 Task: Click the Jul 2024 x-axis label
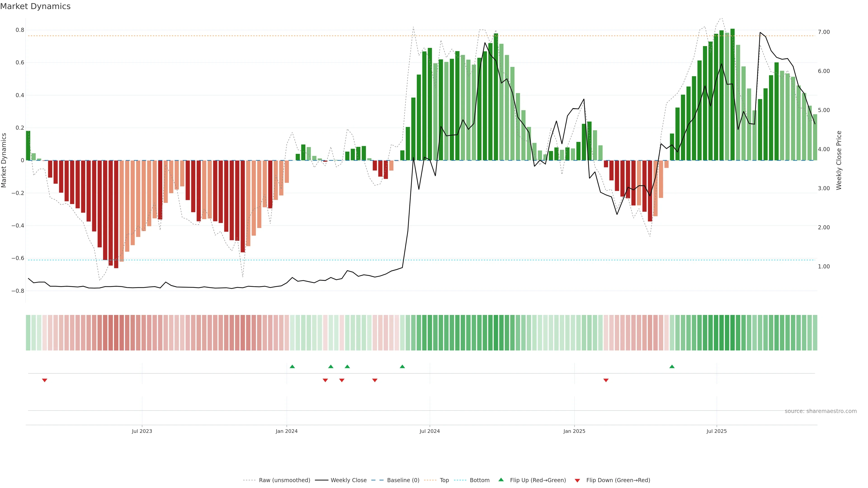tap(430, 431)
